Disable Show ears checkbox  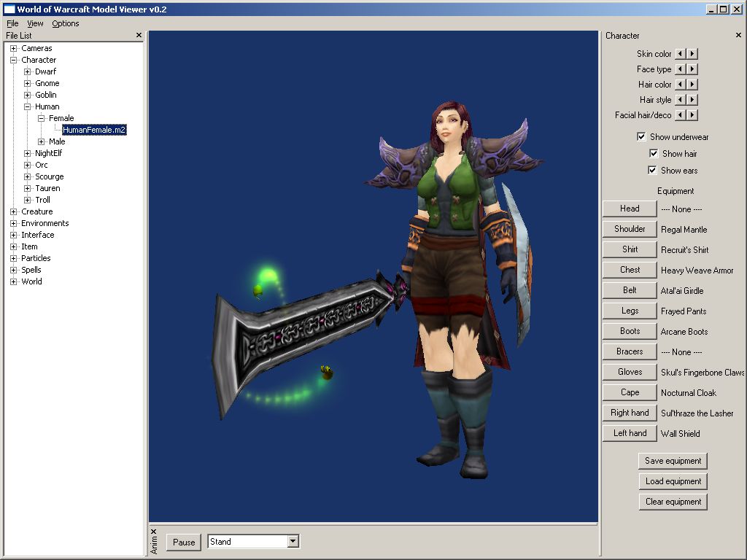click(652, 170)
